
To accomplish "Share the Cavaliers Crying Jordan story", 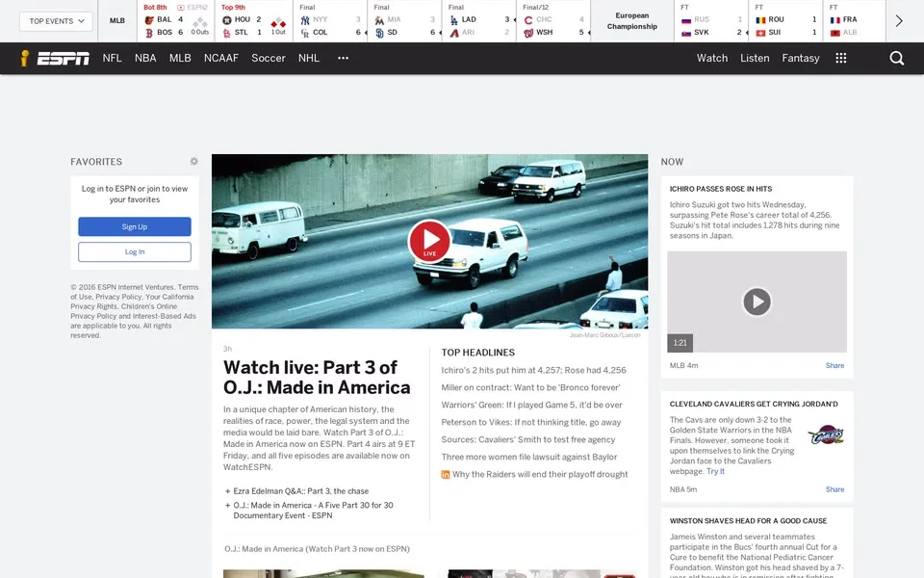I will (834, 489).
